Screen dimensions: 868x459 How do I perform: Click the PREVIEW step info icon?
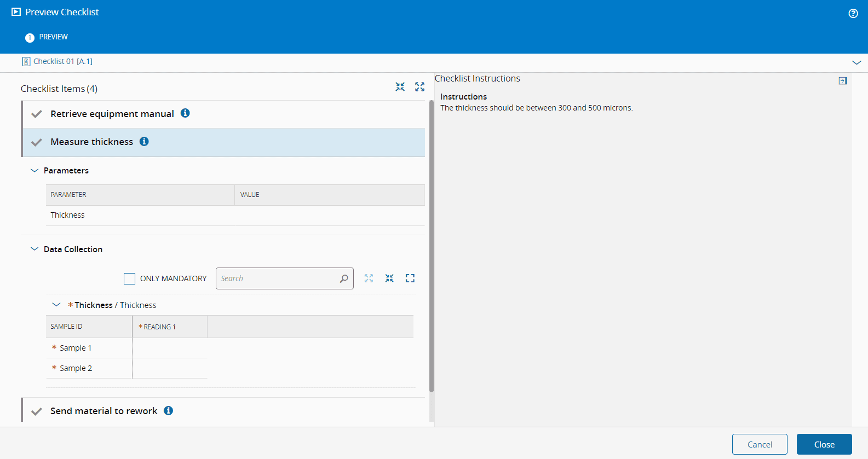(30, 37)
